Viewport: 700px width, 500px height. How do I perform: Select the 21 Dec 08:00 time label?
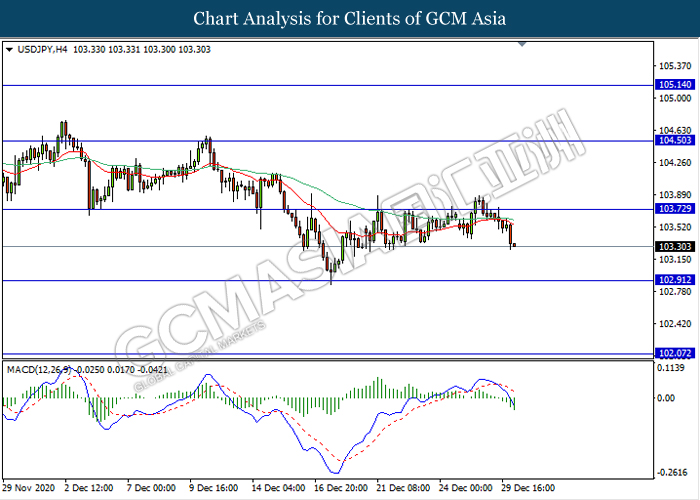point(404,489)
